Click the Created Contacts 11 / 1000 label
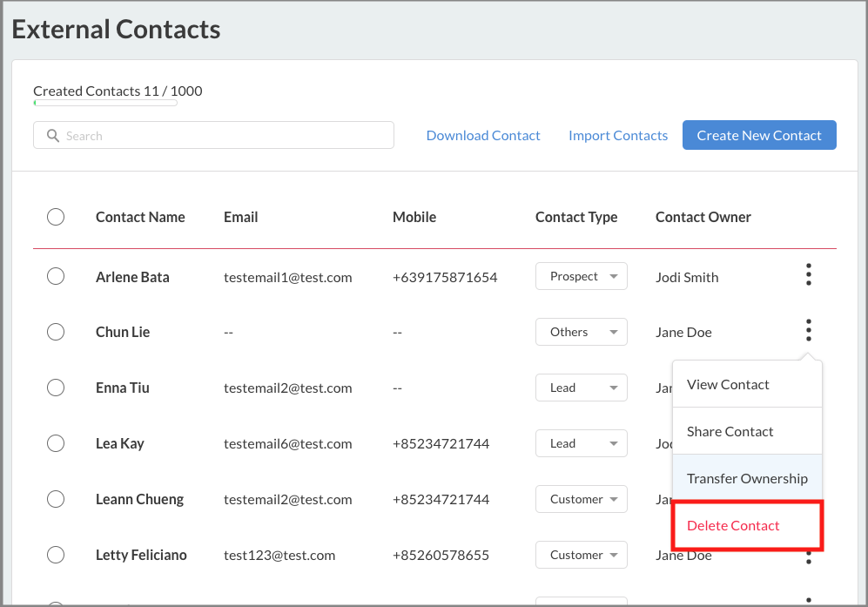 [x=118, y=91]
